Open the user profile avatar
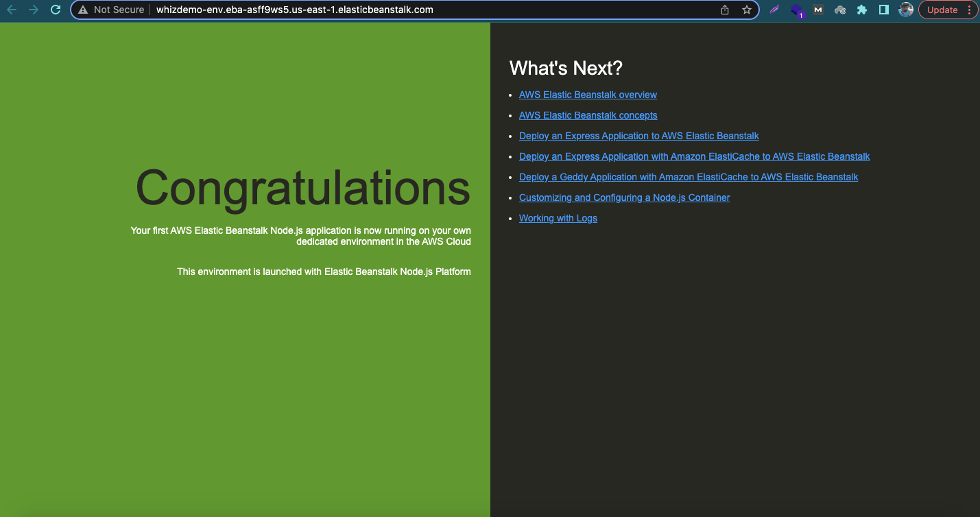The height and width of the screenshot is (517, 980). pyautogui.click(x=906, y=10)
